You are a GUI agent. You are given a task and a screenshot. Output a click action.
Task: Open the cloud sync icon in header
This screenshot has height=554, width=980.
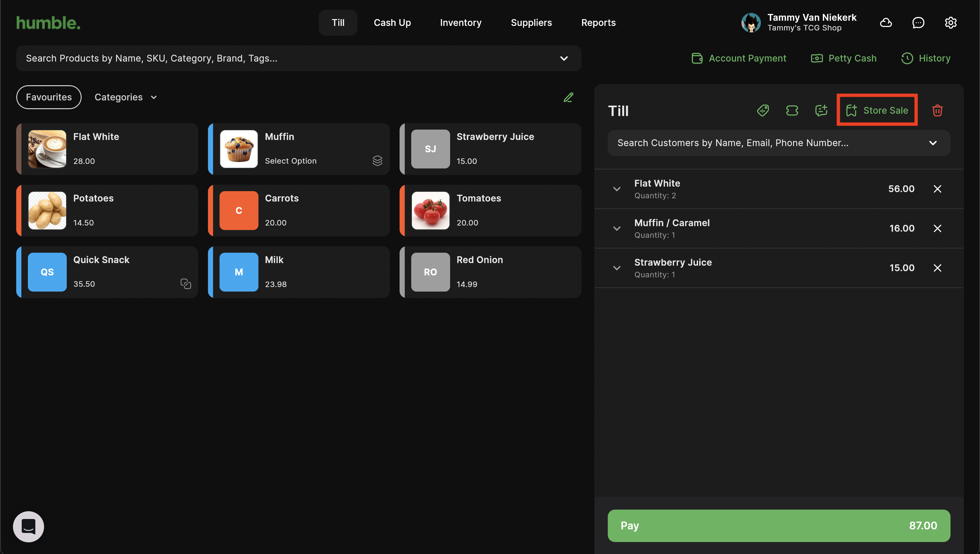886,23
